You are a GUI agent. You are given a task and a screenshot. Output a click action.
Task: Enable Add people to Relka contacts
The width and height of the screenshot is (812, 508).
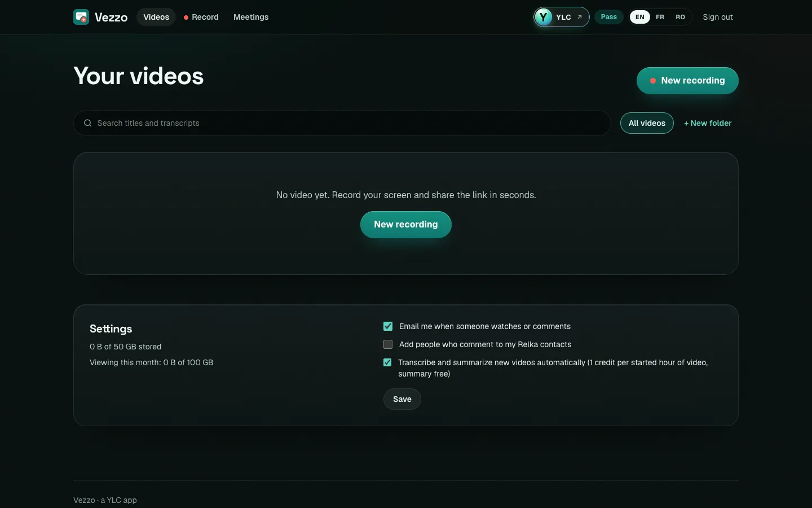388,344
